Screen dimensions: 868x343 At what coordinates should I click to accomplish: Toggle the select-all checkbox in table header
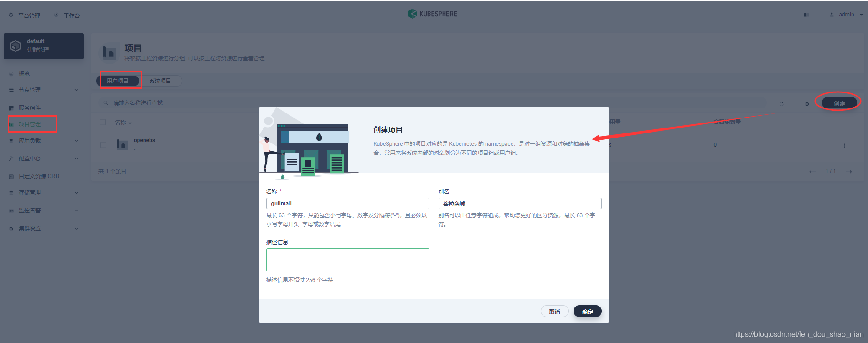pyautogui.click(x=103, y=122)
